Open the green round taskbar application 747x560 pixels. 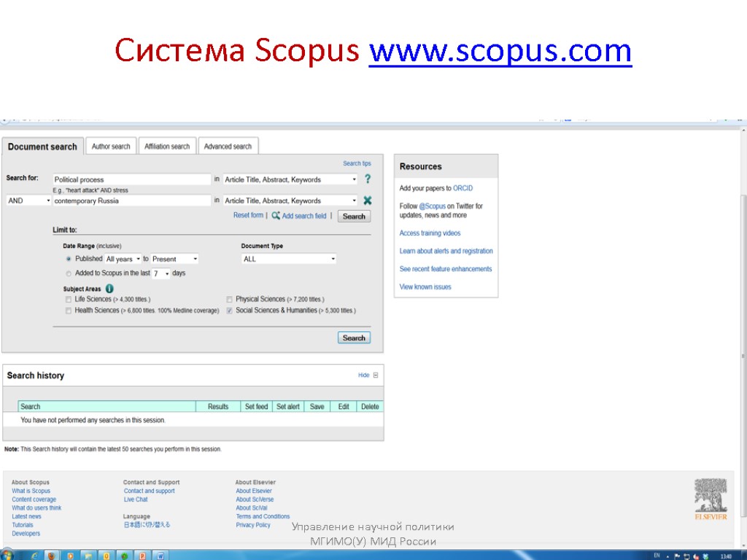pyautogui.click(x=124, y=556)
